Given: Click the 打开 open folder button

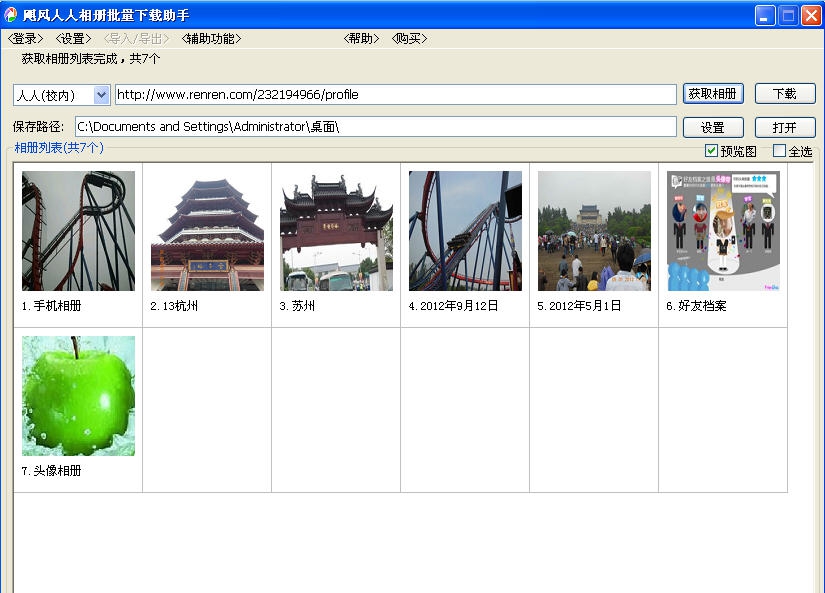Looking at the screenshot, I should pyautogui.click(x=784, y=127).
